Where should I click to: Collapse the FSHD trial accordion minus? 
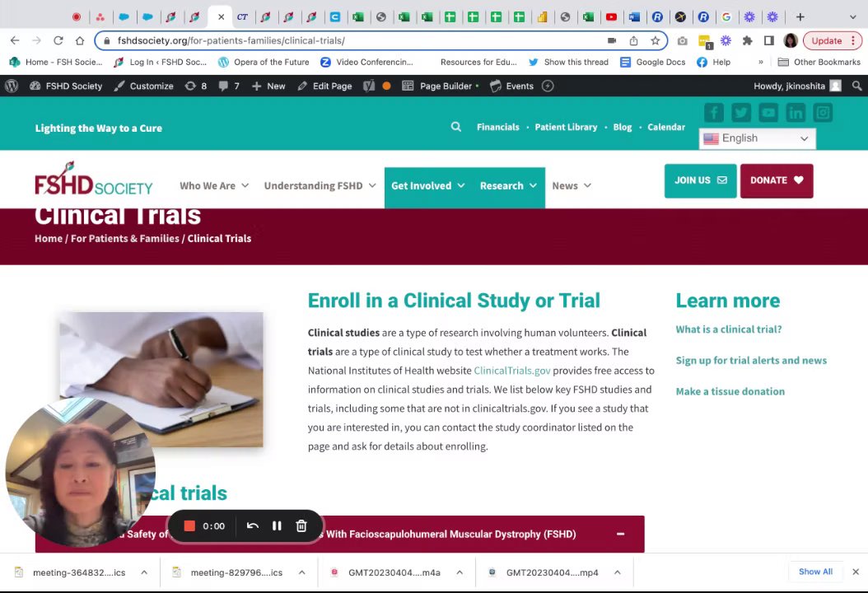click(x=621, y=535)
